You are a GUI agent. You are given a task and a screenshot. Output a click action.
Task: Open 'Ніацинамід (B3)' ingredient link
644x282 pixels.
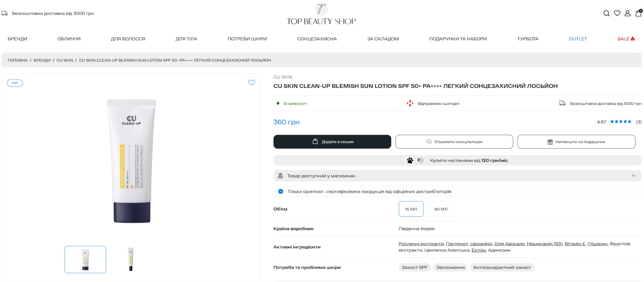pos(545,244)
